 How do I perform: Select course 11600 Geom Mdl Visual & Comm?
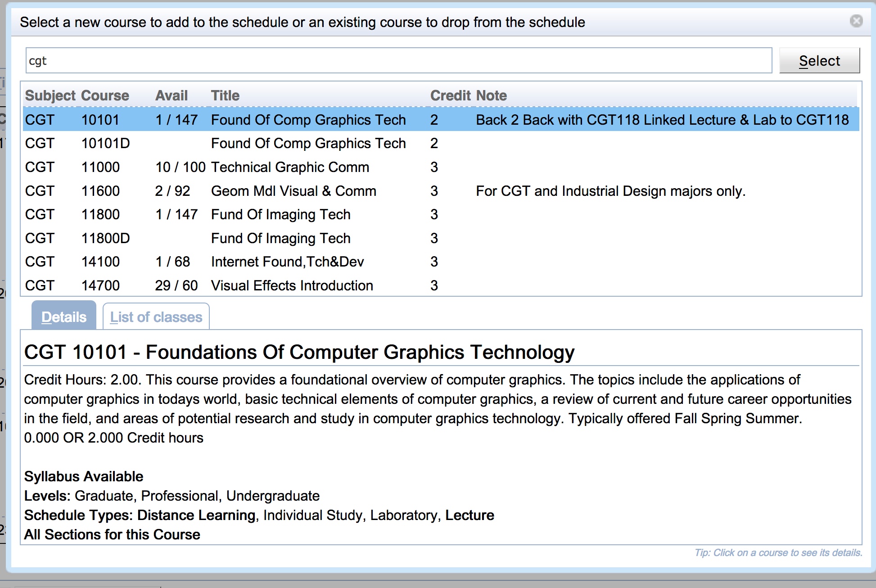click(441, 191)
